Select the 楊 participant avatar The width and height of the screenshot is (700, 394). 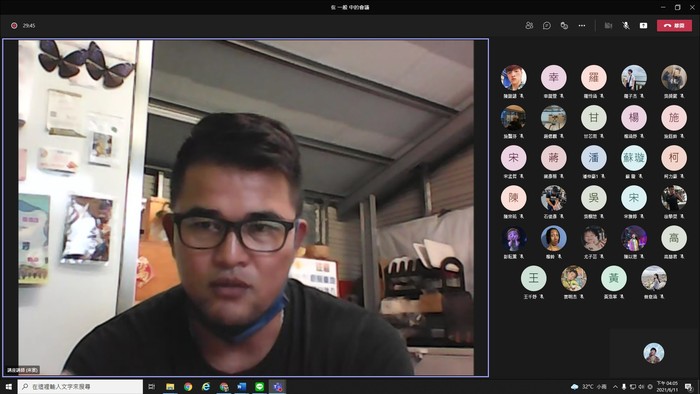(634, 118)
